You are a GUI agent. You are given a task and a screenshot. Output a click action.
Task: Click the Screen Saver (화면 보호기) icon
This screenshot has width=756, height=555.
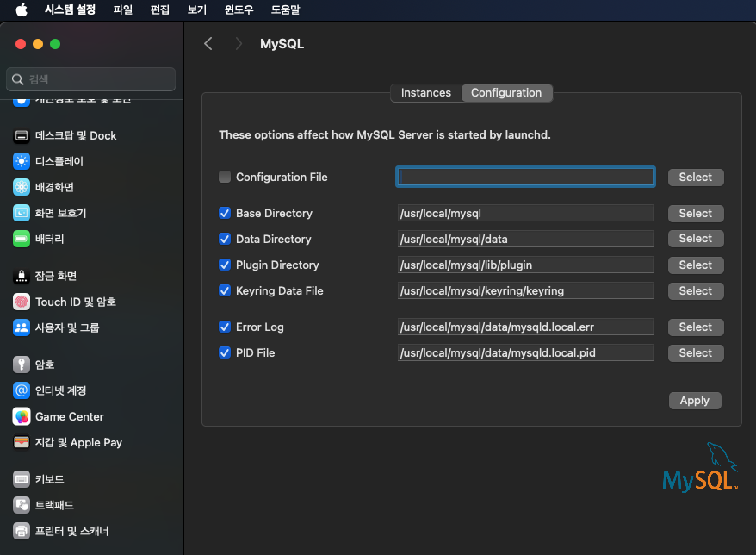(22, 213)
